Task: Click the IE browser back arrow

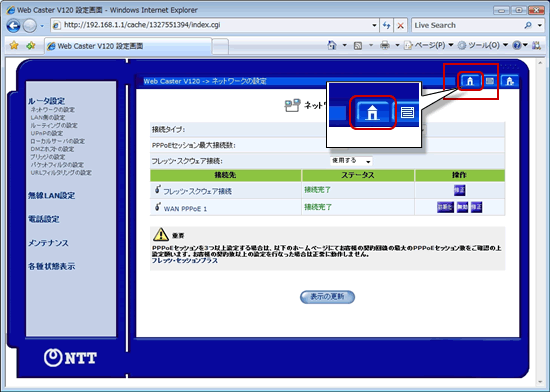Action: click(13, 26)
